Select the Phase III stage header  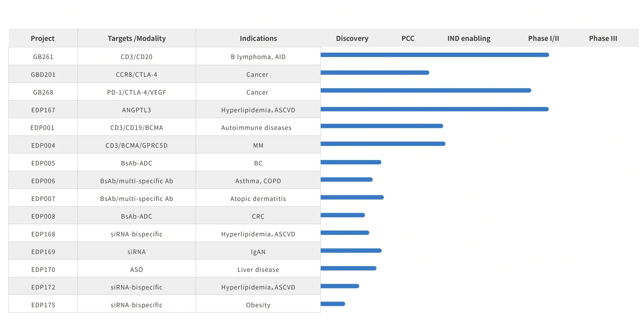click(603, 39)
